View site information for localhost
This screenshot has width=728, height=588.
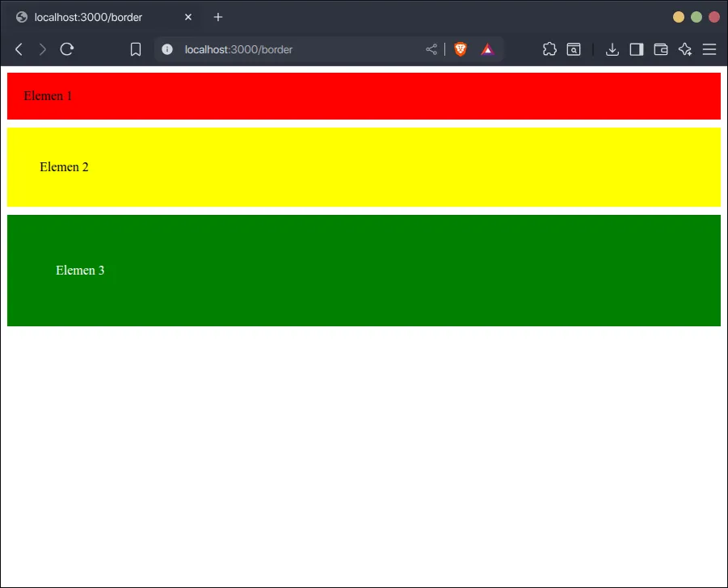pos(167,49)
